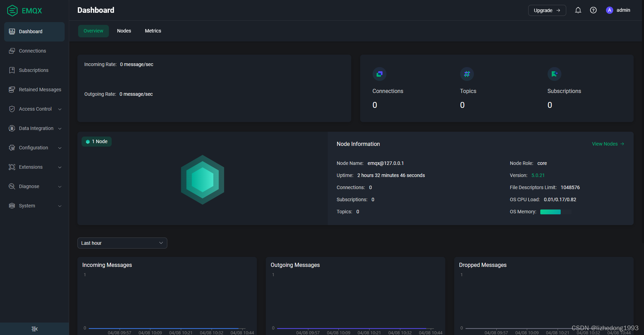The height and width of the screenshot is (335, 644).
Task: Expand the System chevron
Action: click(x=60, y=206)
